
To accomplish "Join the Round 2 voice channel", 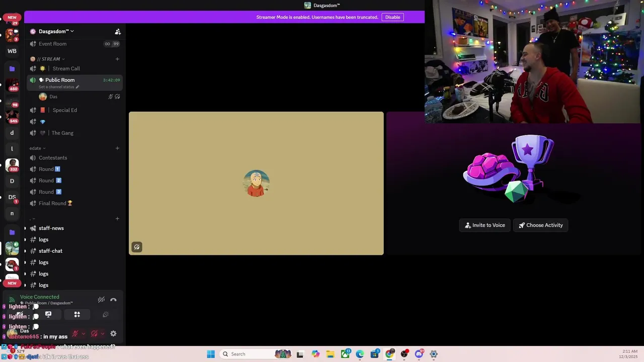I will pos(75,180).
